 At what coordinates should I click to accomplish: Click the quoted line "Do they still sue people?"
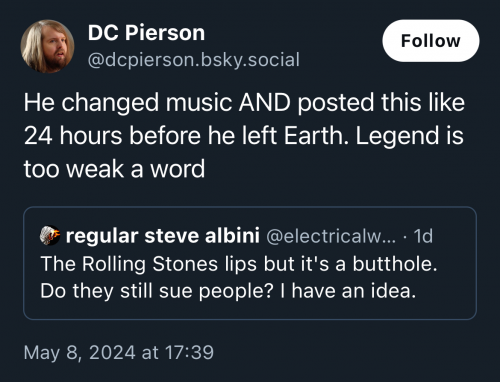[x=159, y=291]
